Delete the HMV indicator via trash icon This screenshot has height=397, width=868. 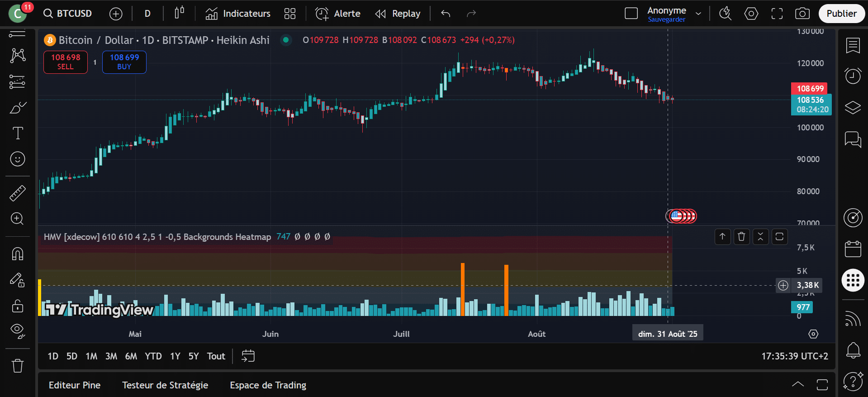click(x=741, y=237)
